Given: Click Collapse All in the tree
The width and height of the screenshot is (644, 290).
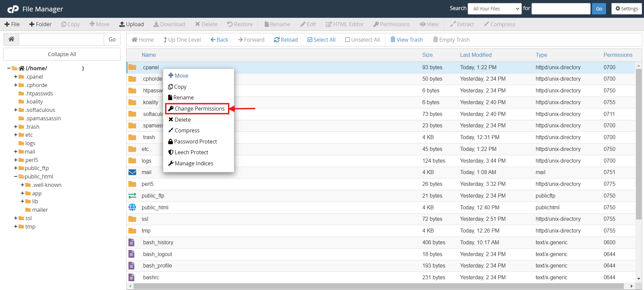Looking at the screenshot, I should click(62, 54).
